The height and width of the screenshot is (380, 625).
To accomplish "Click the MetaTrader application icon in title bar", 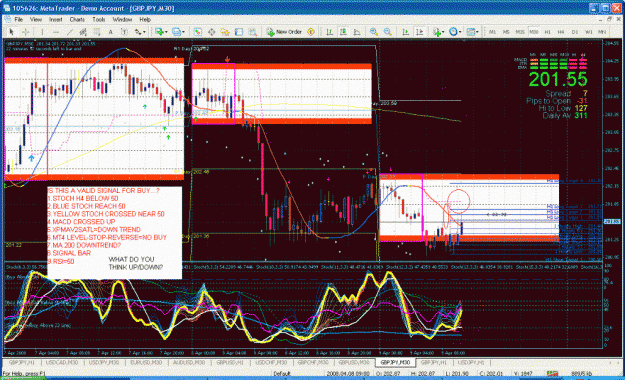I will [x=7, y=8].
